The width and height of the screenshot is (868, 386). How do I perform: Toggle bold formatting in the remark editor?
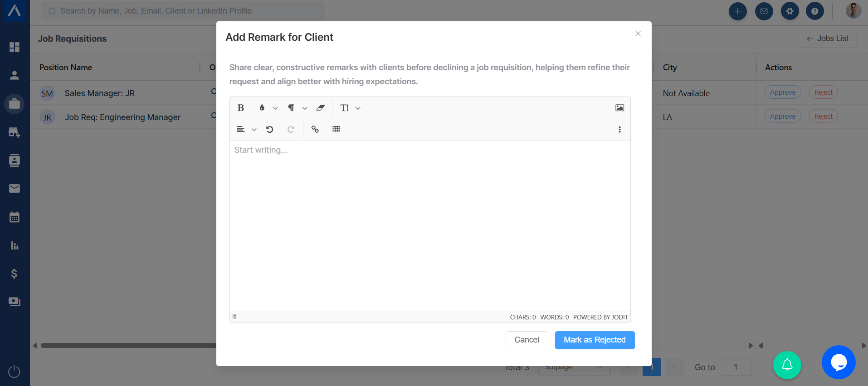tap(241, 108)
